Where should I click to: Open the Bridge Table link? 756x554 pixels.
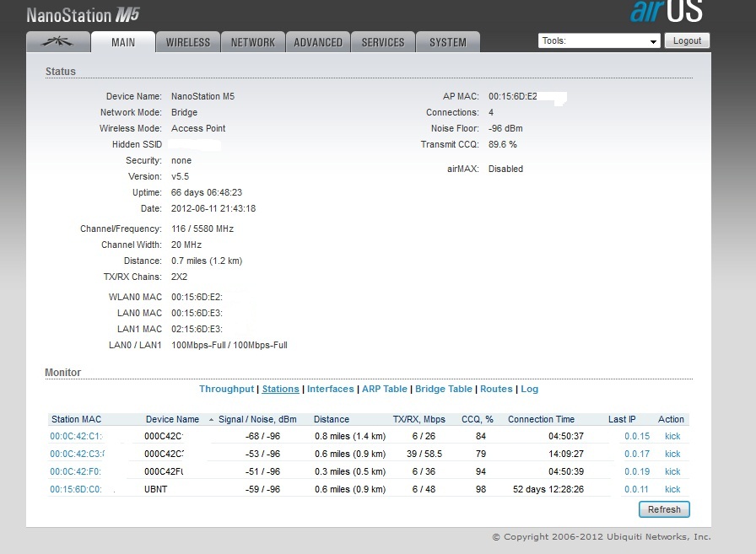pyautogui.click(x=444, y=389)
